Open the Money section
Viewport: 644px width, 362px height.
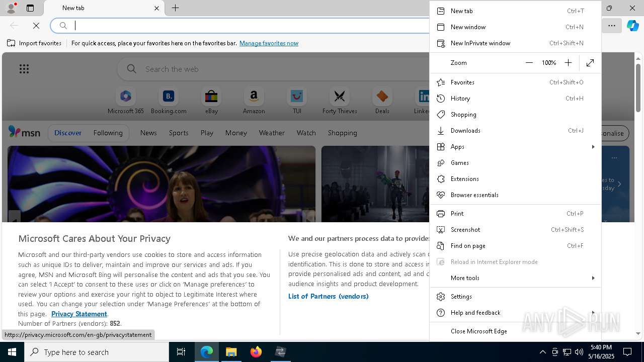236,133
